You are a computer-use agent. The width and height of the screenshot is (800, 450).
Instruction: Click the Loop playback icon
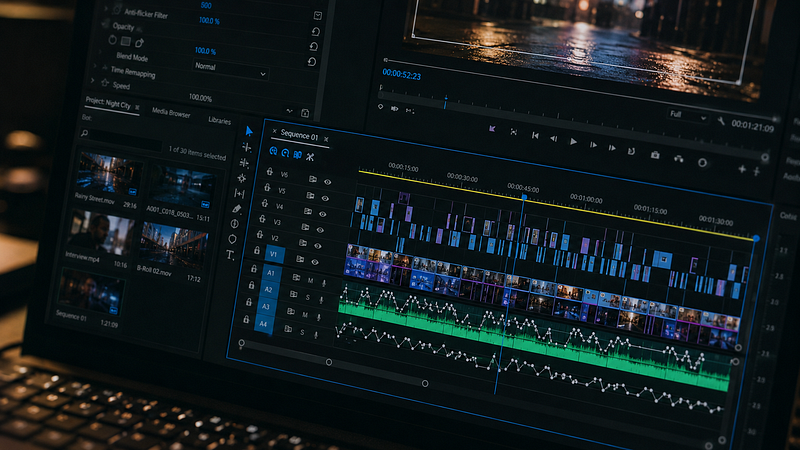[x=631, y=152]
